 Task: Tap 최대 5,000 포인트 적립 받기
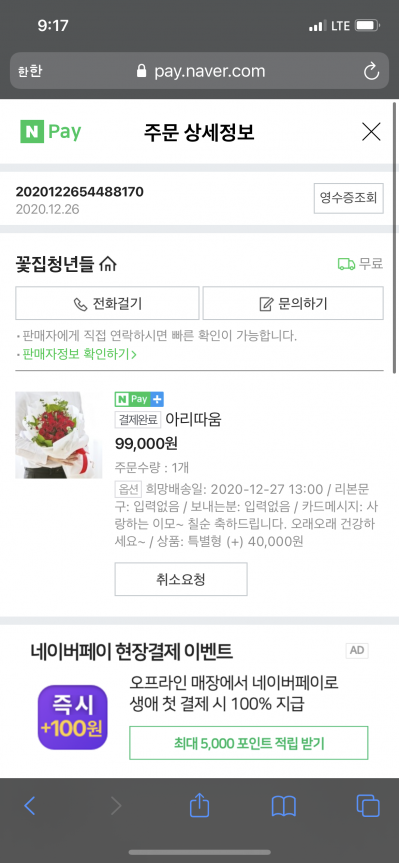(x=249, y=743)
